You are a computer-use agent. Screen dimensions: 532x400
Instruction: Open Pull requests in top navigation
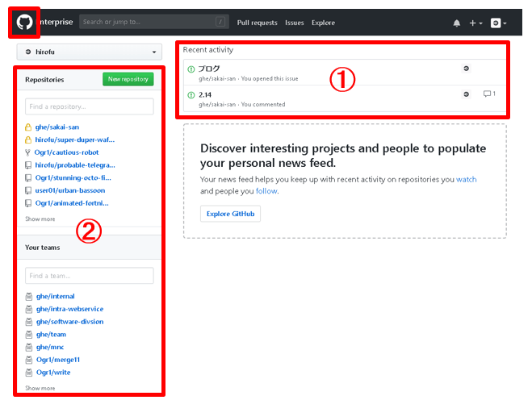258,23
